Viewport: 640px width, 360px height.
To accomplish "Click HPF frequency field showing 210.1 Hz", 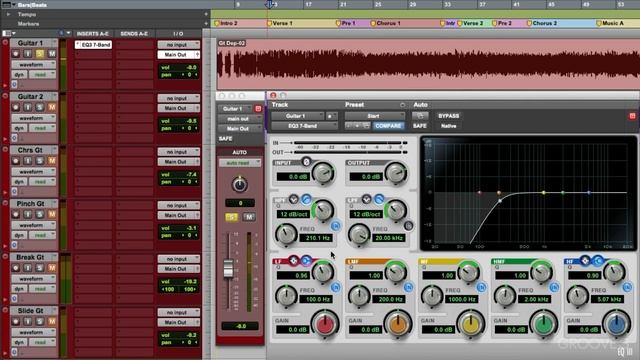I will click(x=316, y=238).
